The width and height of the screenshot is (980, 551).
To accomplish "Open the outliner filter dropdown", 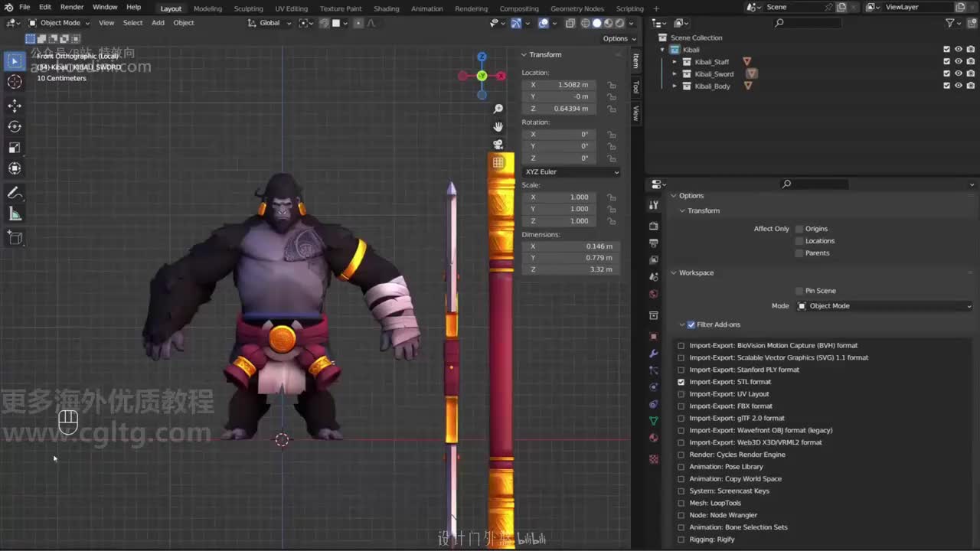I will (952, 23).
